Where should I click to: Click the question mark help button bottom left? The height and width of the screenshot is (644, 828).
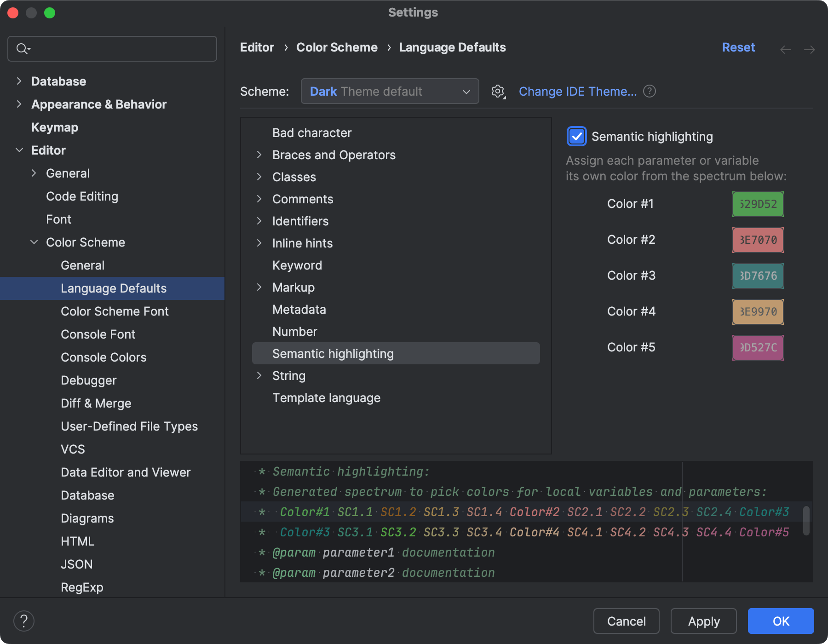[24, 621]
